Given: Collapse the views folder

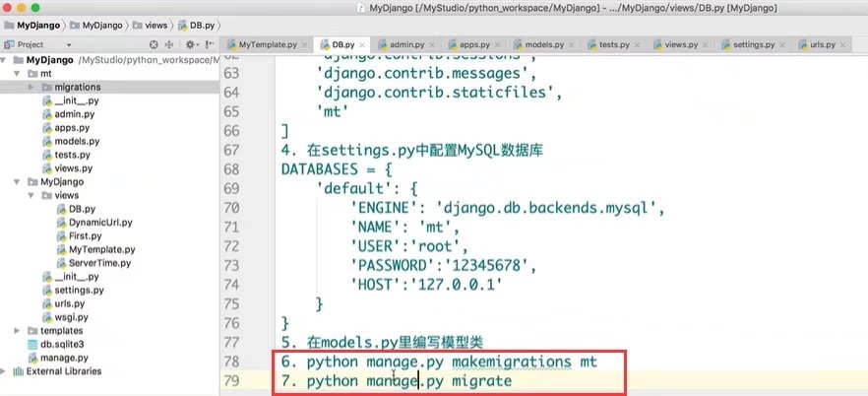Looking at the screenshot, I should pos(31,195).
